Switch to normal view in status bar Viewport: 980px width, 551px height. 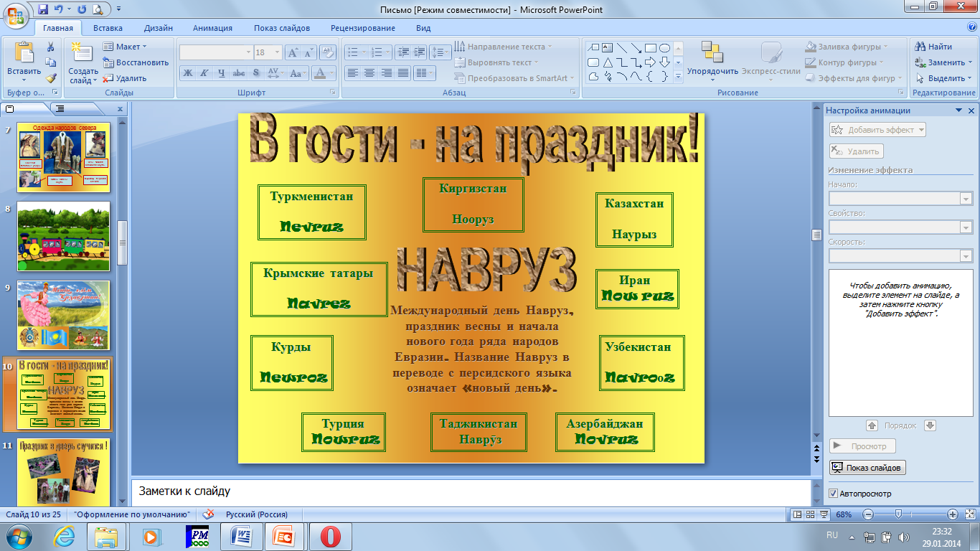click(796, 514)
